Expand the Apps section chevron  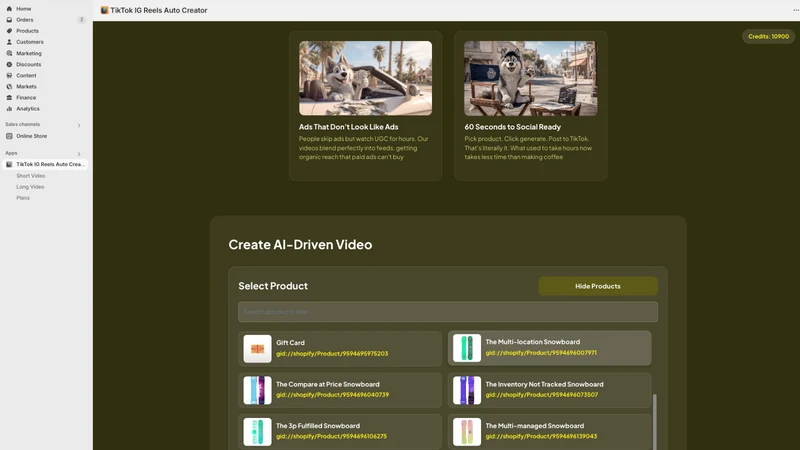79,154
